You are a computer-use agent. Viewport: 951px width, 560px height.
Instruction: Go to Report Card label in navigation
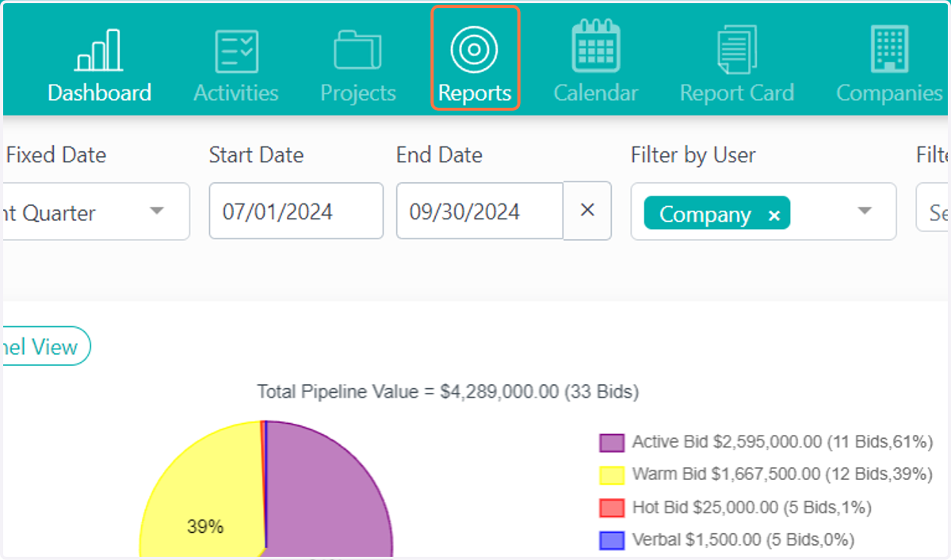click(737, 93)
